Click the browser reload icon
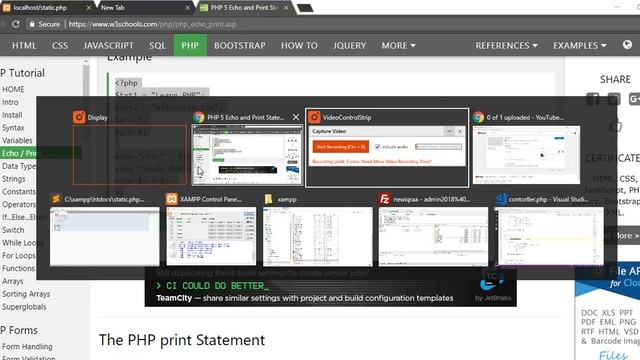This screenshot has height=360, width=640. (16, 24)
